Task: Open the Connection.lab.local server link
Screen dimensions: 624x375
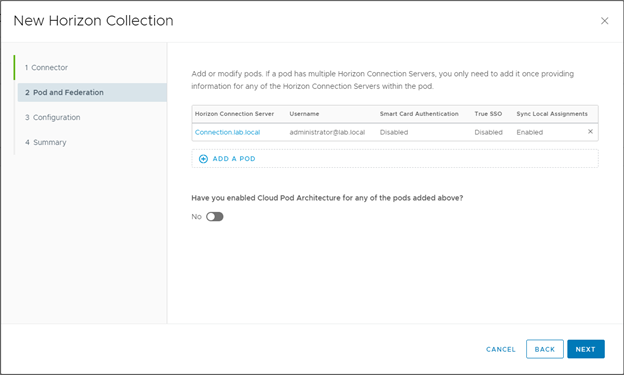Action: coord(227,132)
